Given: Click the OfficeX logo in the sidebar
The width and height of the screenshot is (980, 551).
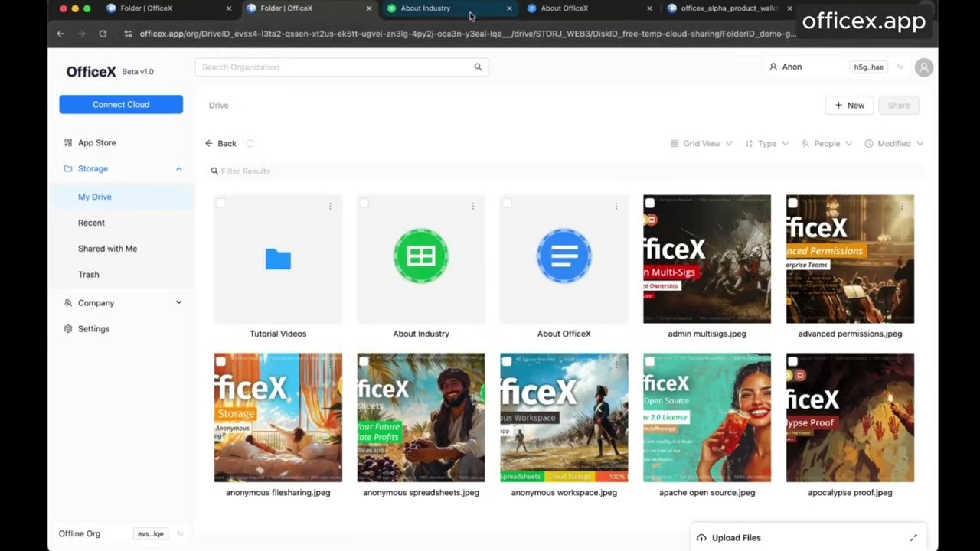Looking at the screenshot, I should pos(91,71).
